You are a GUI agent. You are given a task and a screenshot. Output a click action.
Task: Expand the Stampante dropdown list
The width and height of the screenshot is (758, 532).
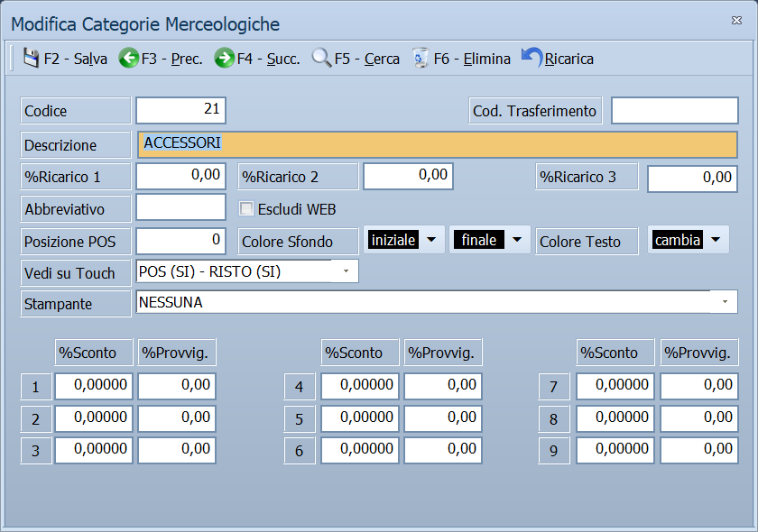725,301
